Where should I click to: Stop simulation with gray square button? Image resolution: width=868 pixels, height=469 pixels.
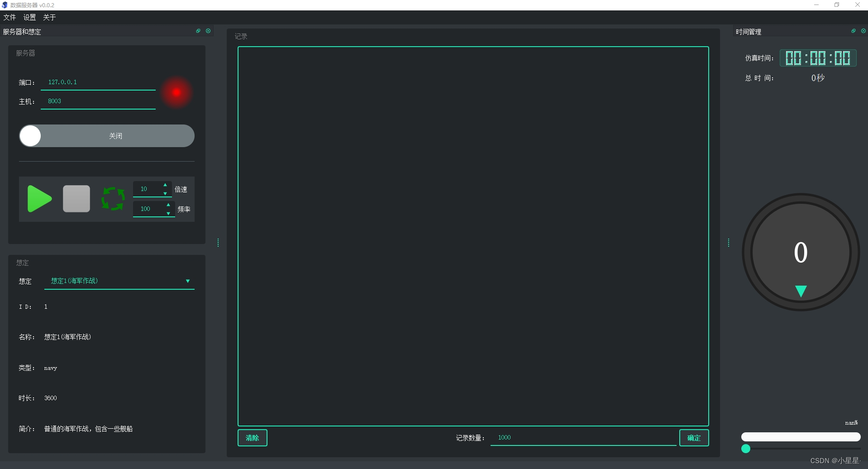tap(76, 199)
